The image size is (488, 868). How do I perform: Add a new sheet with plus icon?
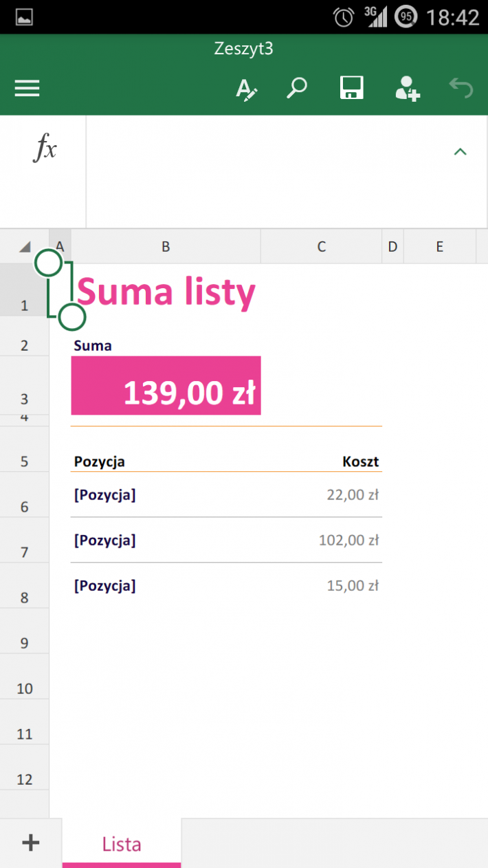point(30,843)
